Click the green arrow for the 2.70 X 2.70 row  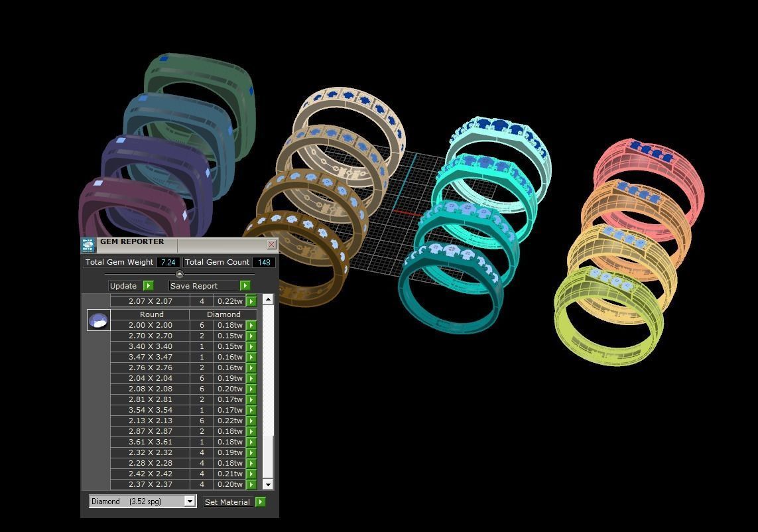click(x=251, y=336)
